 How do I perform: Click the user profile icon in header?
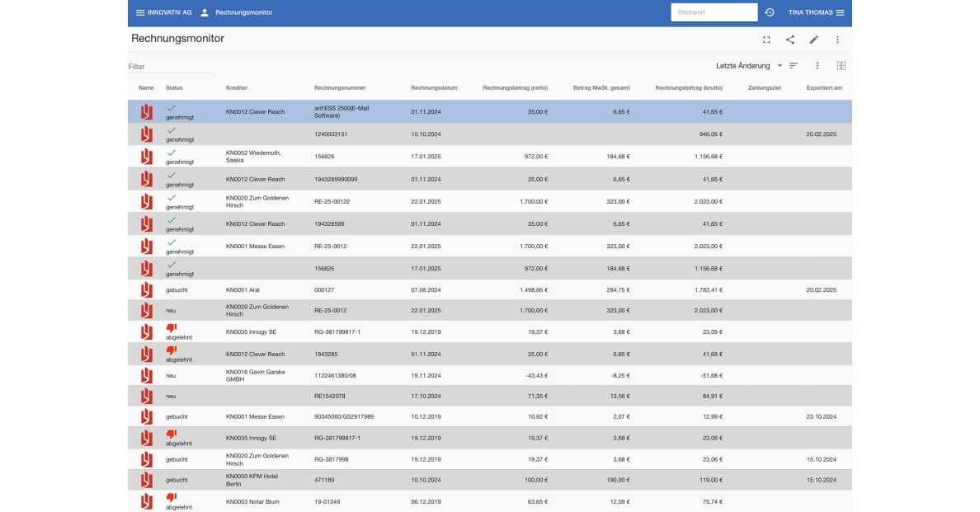pyautogui.click(x=205, y=12)
